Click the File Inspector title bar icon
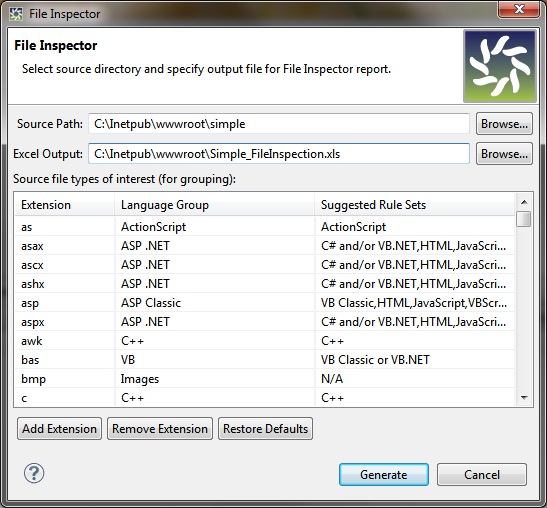The image size is (547, 508). click(16, 14)
